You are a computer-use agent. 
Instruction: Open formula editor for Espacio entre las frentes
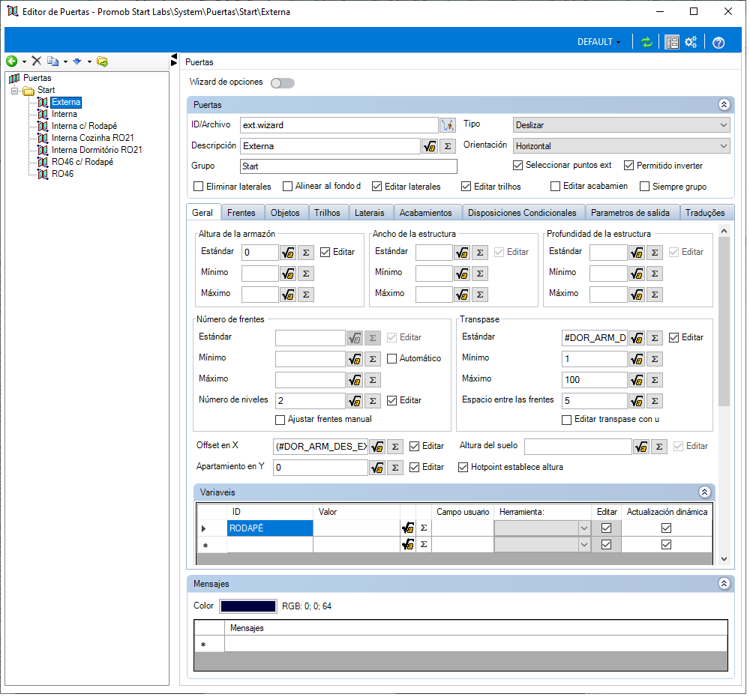click(x=637, y=401)
